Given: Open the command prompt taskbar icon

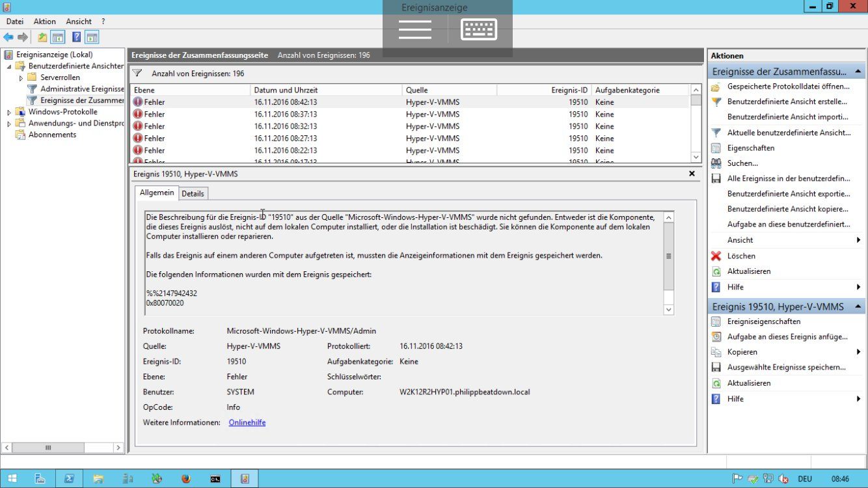Looking at the screenshot, I should (215, 479).
